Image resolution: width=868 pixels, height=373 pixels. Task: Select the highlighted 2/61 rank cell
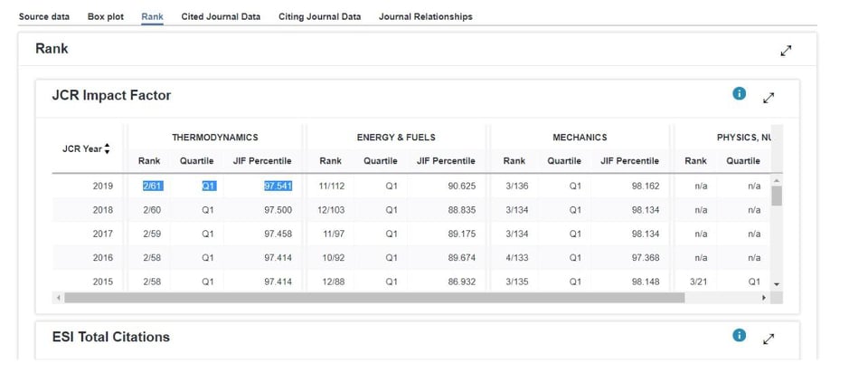pos(151,186)
